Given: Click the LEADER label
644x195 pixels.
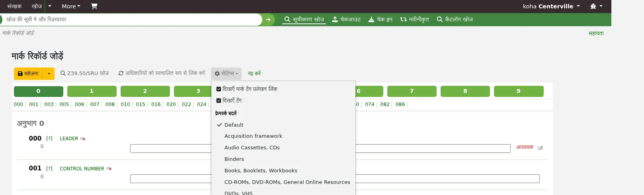Looking at the screenshot, I should click(x=69, y=139).
